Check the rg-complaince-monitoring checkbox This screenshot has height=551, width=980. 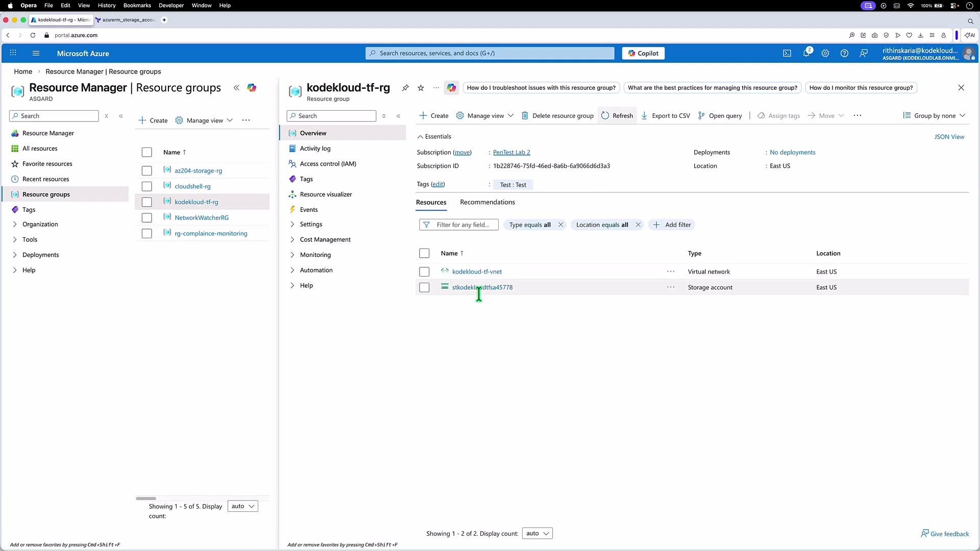coord(146,234)
